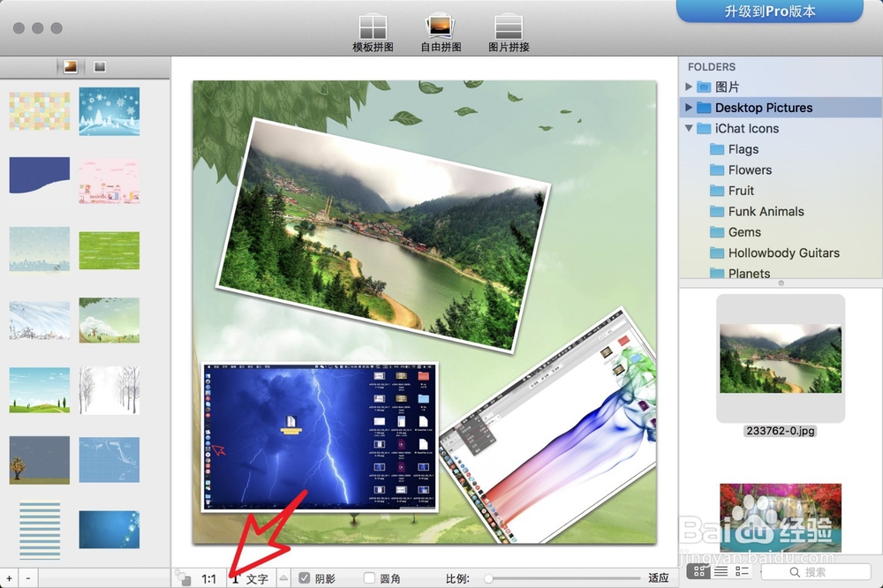This screenshot has width=883, height=588.
Task: Toggle the 阴影 shadow checkbox
Action: point(305,578)
